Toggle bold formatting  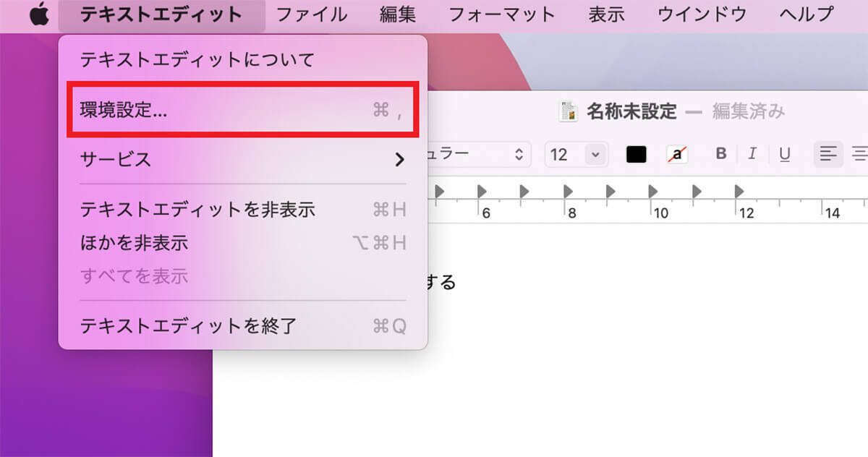point(720,154)
